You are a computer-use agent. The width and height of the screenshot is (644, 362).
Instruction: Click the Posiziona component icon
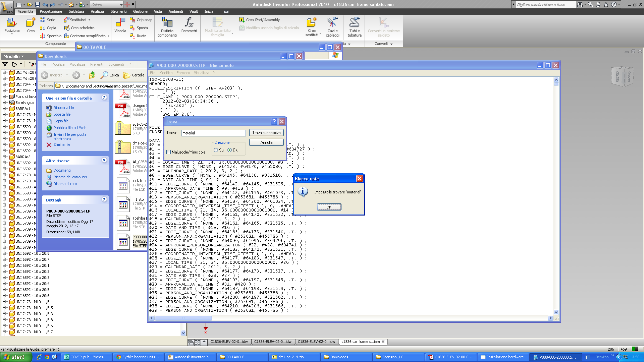[12, 23]
